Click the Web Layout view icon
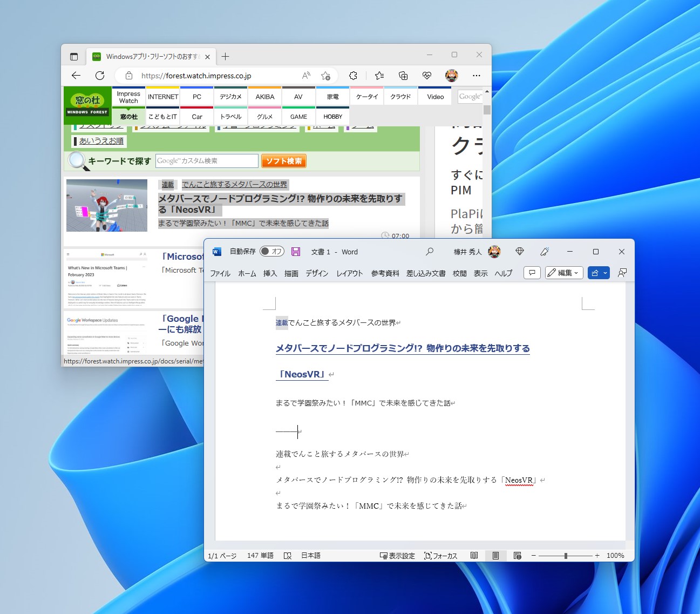 pyautogui.click(x=517, y=555)
